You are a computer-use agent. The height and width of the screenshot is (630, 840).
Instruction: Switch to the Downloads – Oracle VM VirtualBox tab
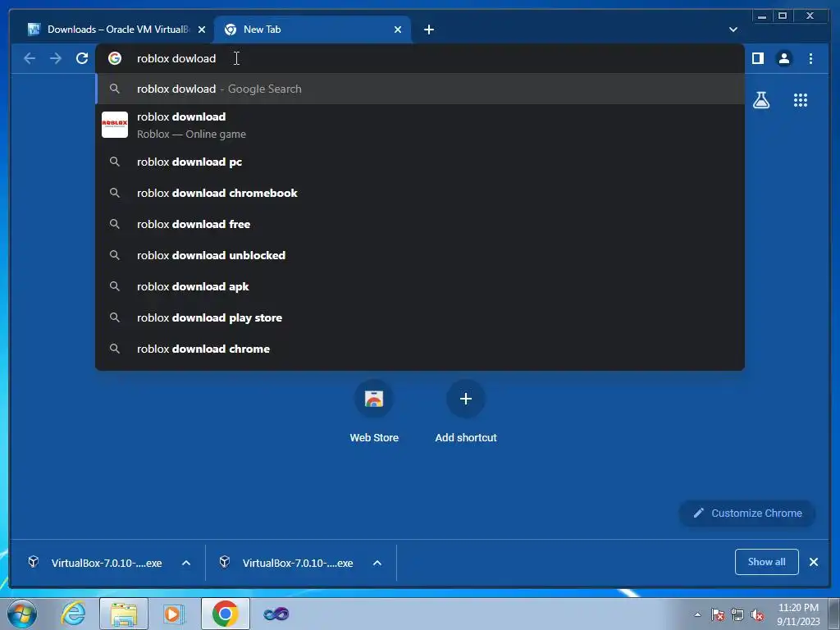coord(116,30)
